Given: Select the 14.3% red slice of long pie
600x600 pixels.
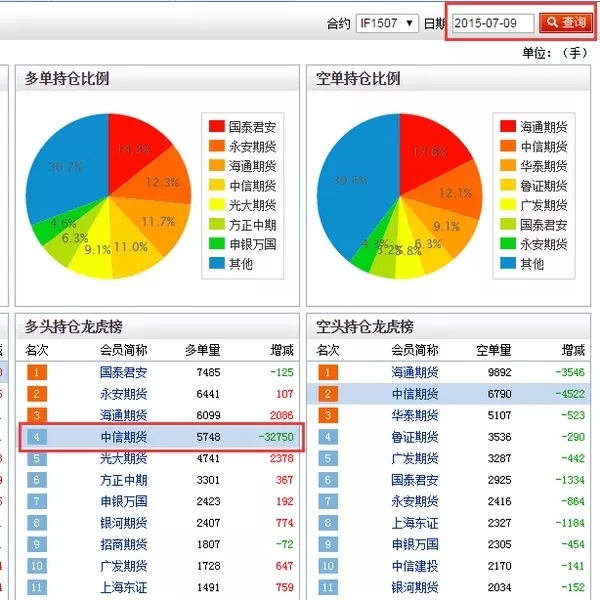Looking at the screenshot, I should 134,149.
